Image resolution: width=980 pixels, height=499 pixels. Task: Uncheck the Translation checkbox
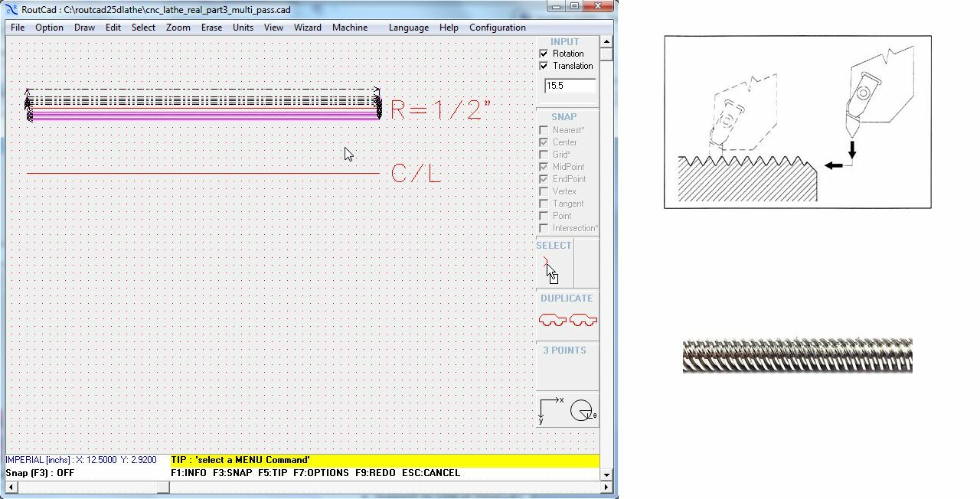click(544, 66)
